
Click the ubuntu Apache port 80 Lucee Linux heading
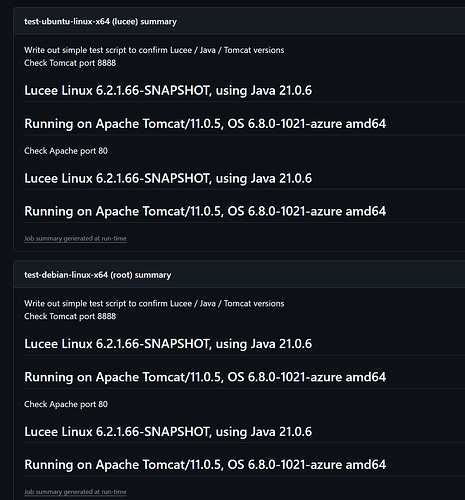tap(168, 178)
